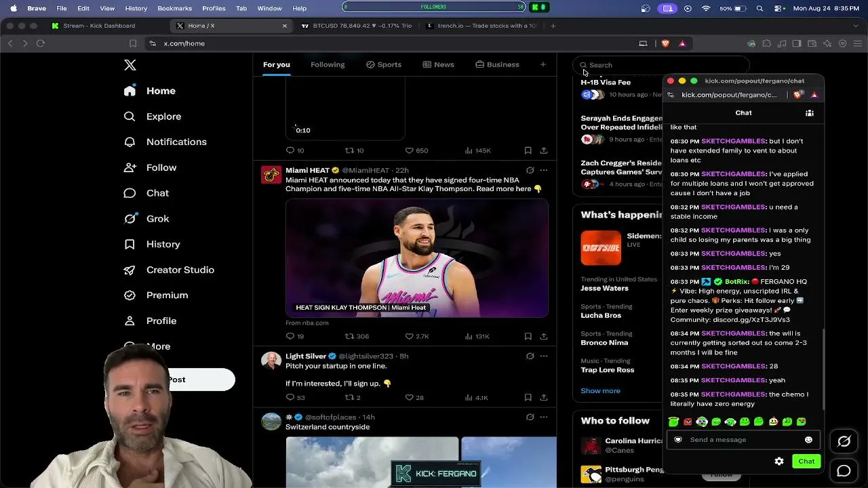Click Show more under trending topics

[600, 390]
